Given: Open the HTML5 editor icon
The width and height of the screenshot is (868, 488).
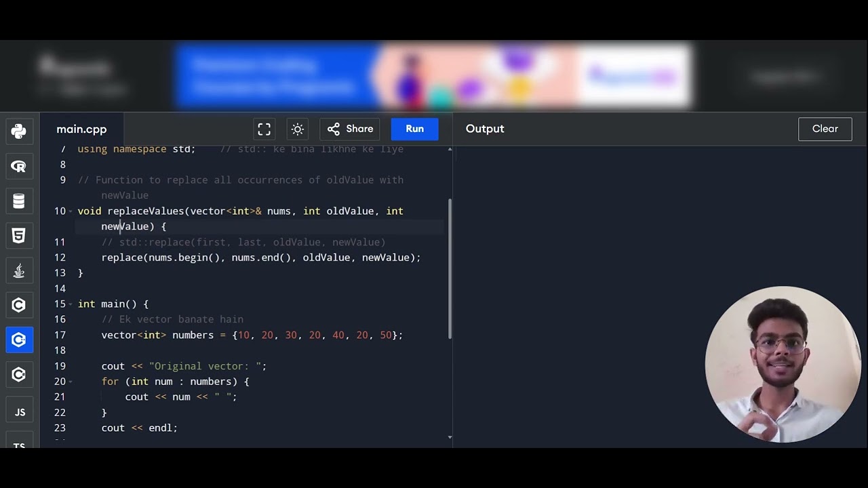Looking at the screenshot, I should pos(19,235).
